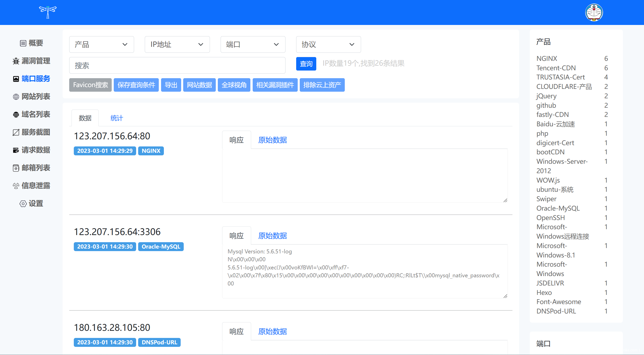Expand the 产品 dropdown filter
644x355 pixels.
point(101,45)
